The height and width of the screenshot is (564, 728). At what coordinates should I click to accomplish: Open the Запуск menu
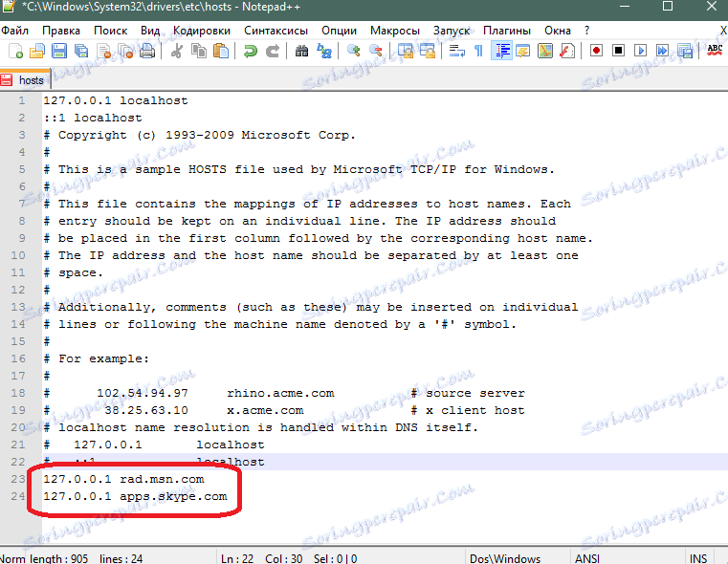[x=452, y=31]
